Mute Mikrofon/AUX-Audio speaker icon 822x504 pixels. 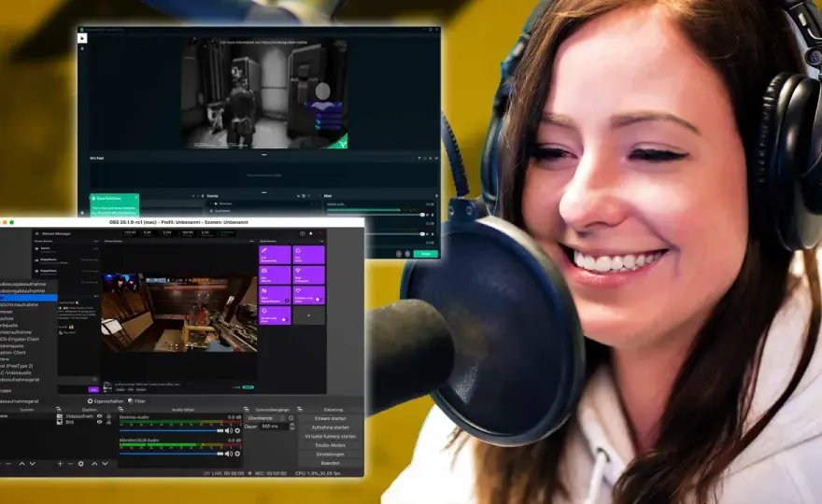229,454
